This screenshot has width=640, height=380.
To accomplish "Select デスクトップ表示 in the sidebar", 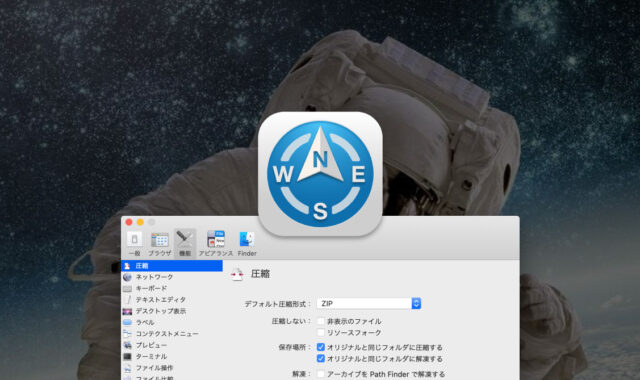I will 172,311.
